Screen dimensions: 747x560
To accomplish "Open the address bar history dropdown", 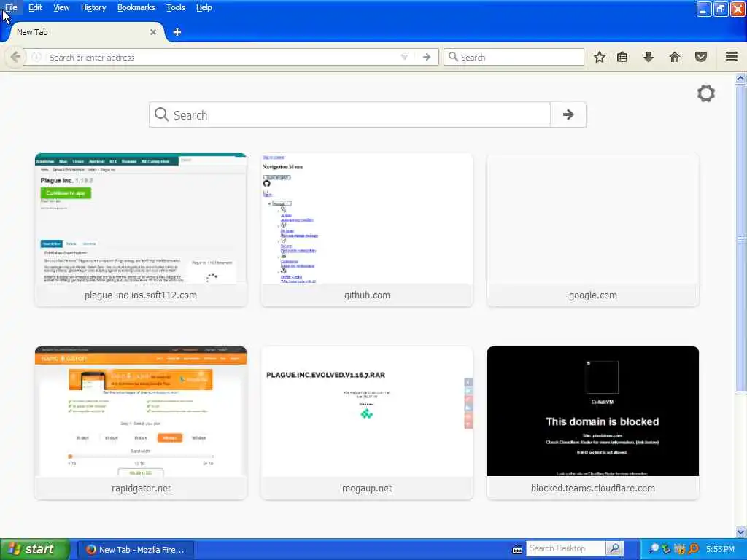I will (404, 57).
